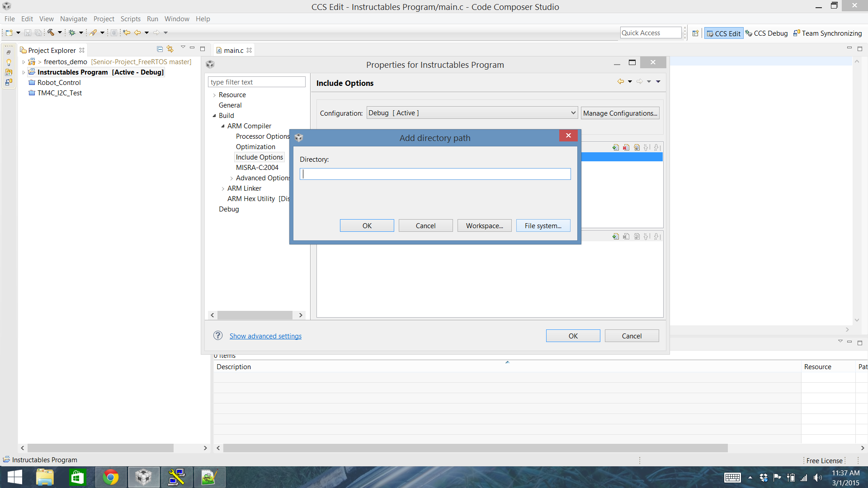Image resolution: width=868 pixels, height=488 pixels.
Task: Click the Show advanced settings link
Action: tap(265, 335)
